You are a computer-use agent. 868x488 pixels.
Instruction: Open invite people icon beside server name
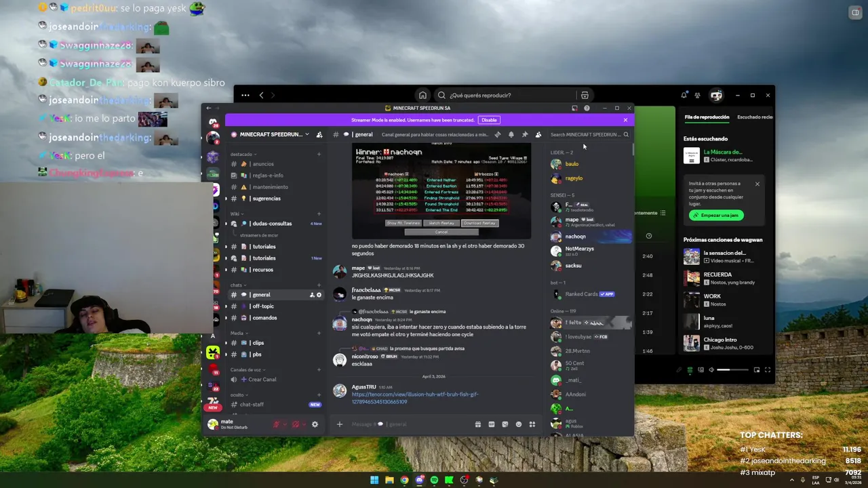point(319,134)
